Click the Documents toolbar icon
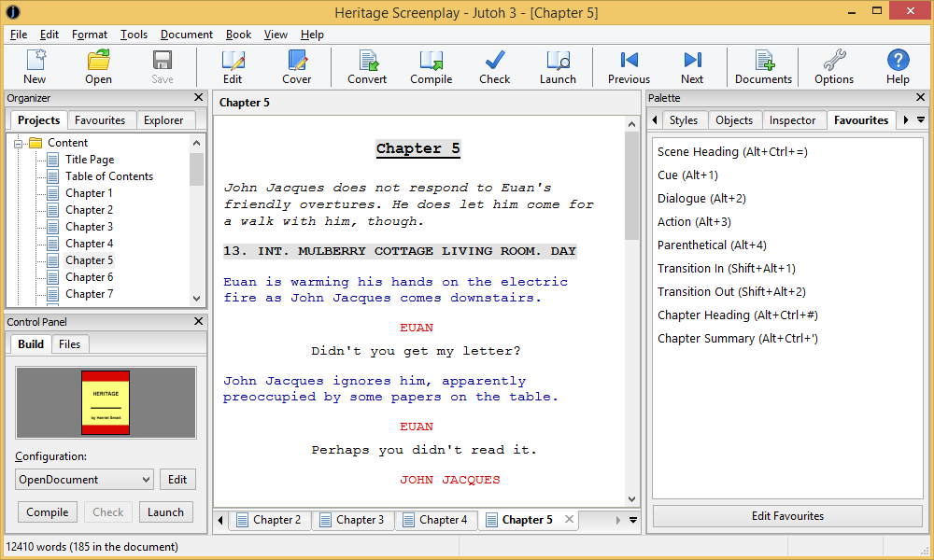Viewport: 934px width, 560px height. [763, 66]
